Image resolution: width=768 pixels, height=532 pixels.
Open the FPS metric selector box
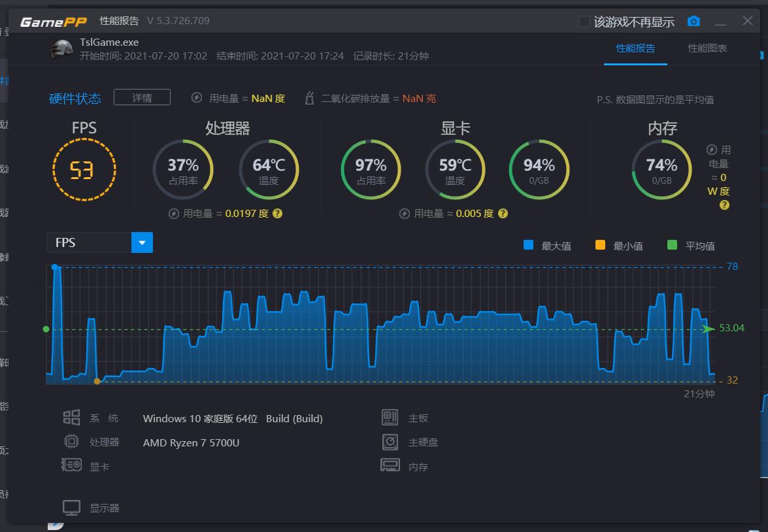89,242
